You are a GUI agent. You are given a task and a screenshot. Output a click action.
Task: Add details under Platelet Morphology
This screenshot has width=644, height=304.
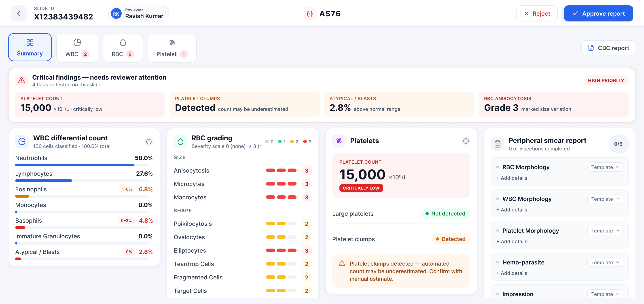[511, 241]
